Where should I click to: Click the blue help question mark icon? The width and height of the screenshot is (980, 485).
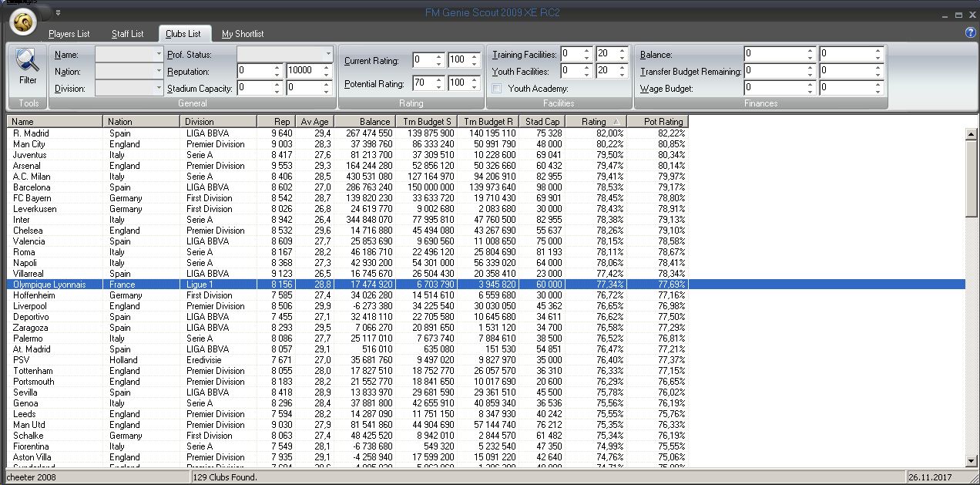(970, 32)
